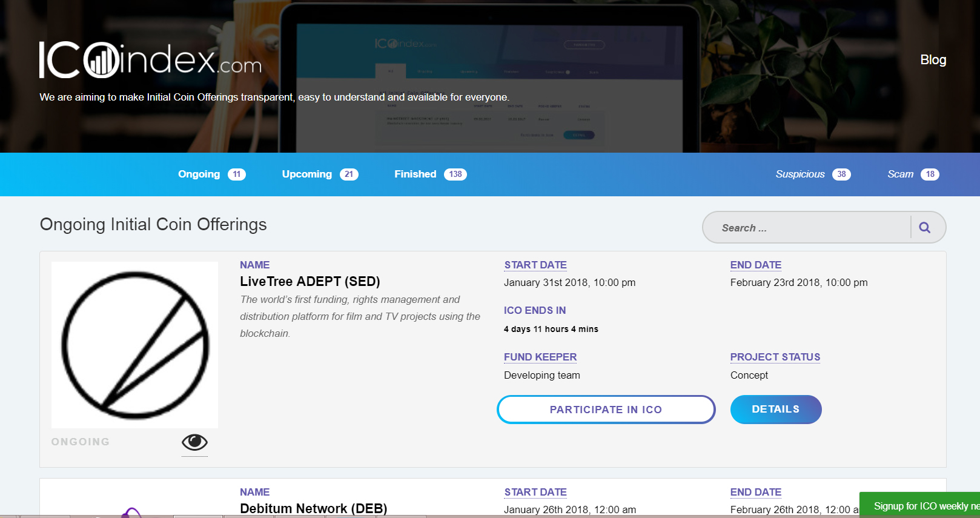Viewport: 980px width, 518px height.
Task: Open the Blog link
Action: (933, 59)
